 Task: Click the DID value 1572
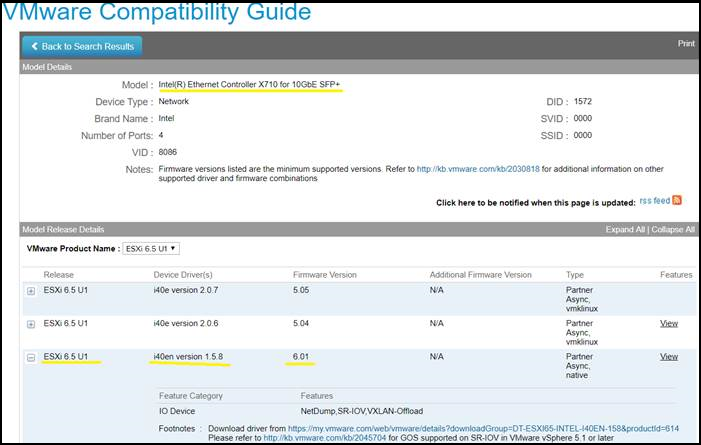point(583,102)
